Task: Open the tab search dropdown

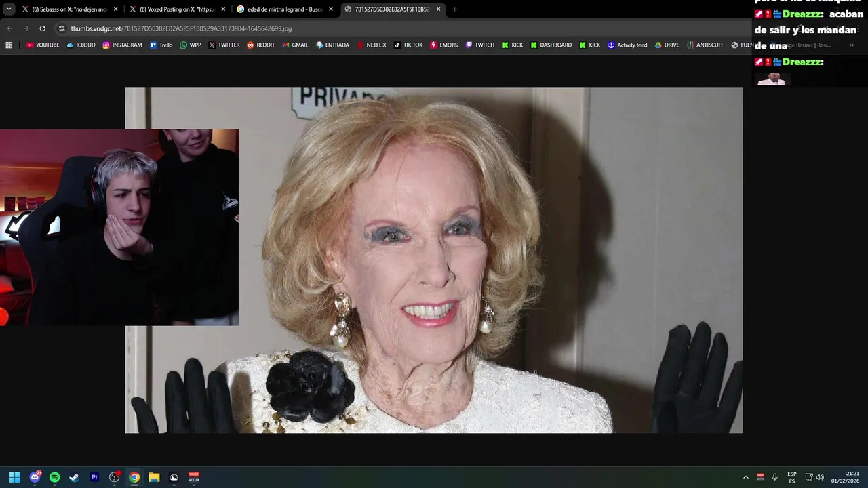Action: 9,9
